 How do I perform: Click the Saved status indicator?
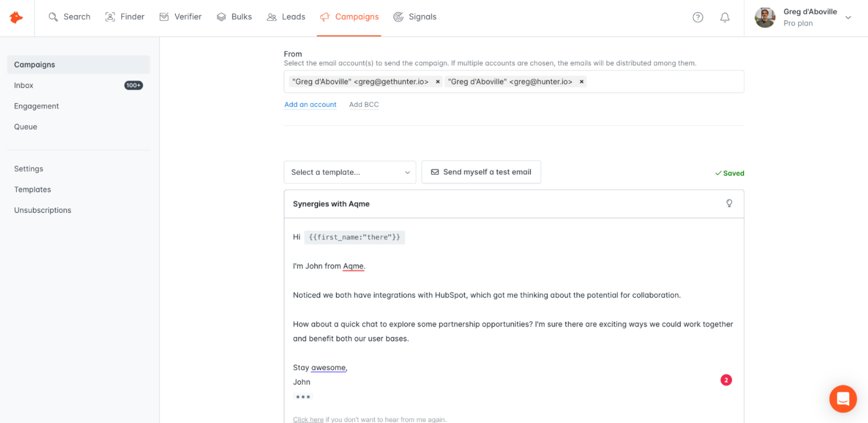(730, 173)
